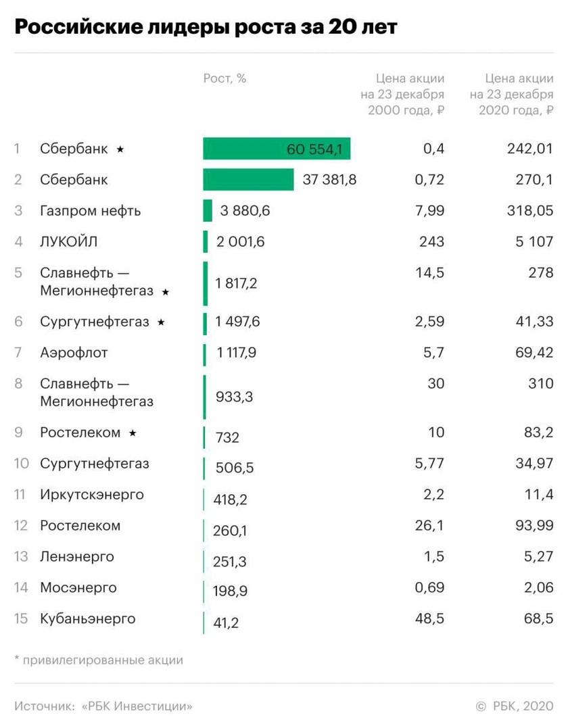The width and height of the screenshot is (568, 728).
Task: Click the ЛУКОЙЛ company name
Action: click(x=68, y=242)
